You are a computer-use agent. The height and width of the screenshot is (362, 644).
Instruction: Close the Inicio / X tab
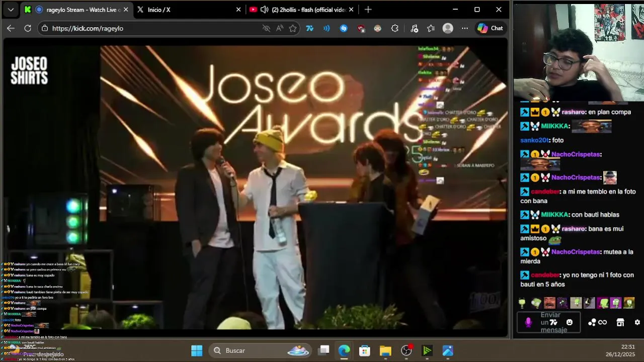click(238, 10)
